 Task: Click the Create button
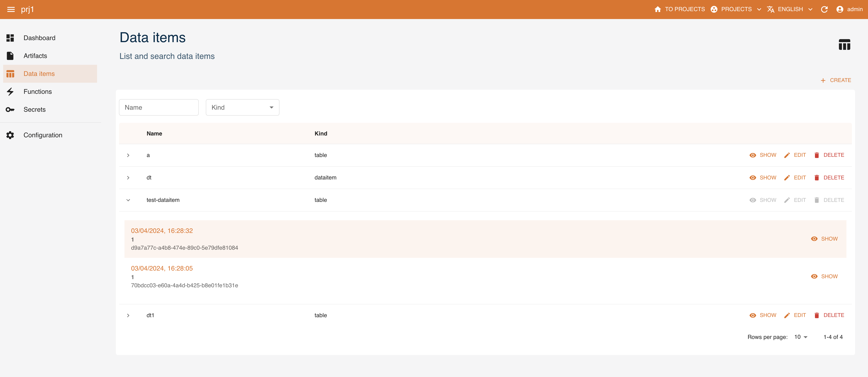pos(836,80)
